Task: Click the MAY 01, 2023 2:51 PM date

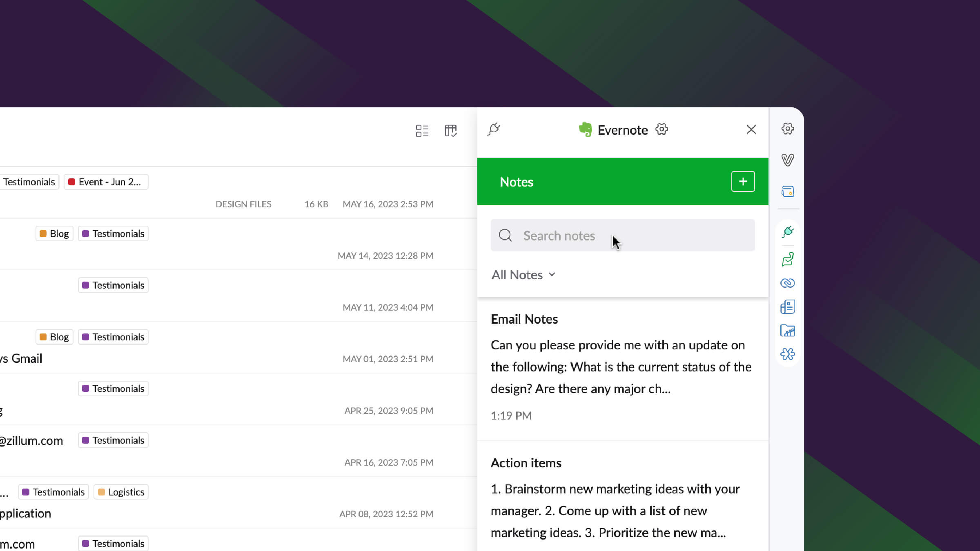Action: pos(388,359)
